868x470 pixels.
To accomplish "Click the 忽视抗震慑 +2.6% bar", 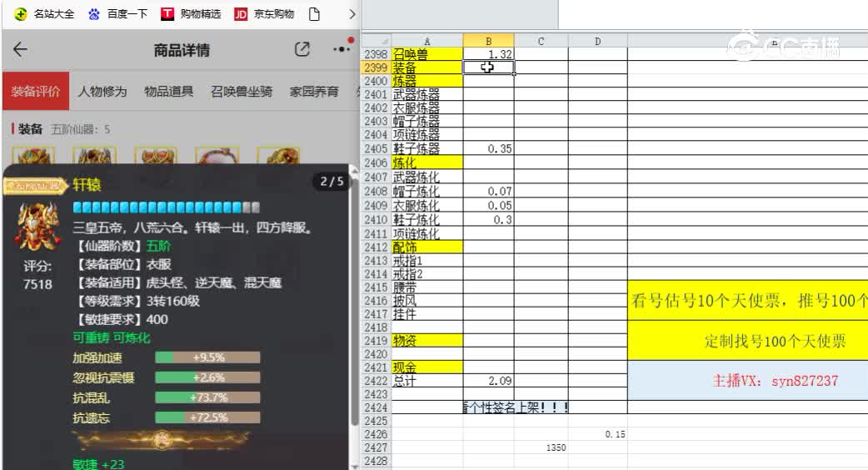I will [x=207, y=377].
